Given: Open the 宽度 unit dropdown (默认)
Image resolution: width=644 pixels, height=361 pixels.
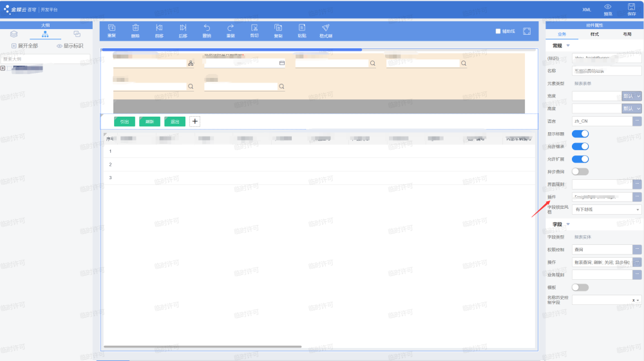Looking at the screenshot, I should click(x=631, y=96).
